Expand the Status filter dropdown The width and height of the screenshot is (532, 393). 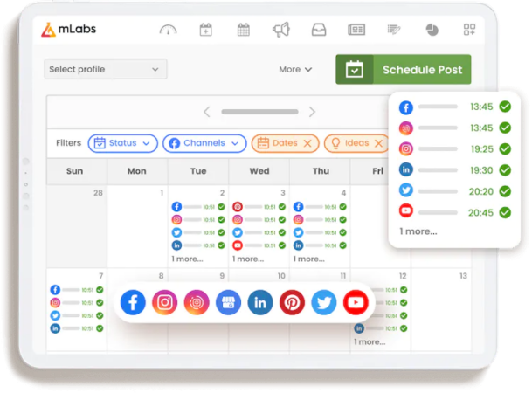pos(123,143)
